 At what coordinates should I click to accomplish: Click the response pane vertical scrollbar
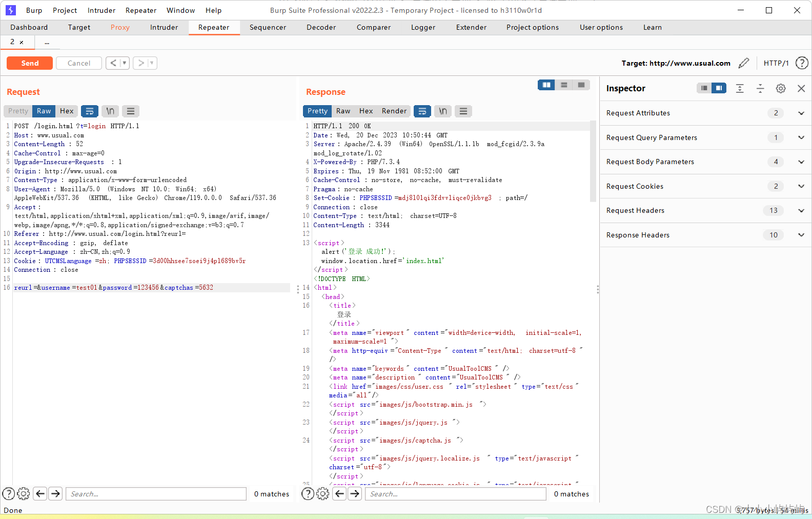pyautogui.click(x=593, y=162)
